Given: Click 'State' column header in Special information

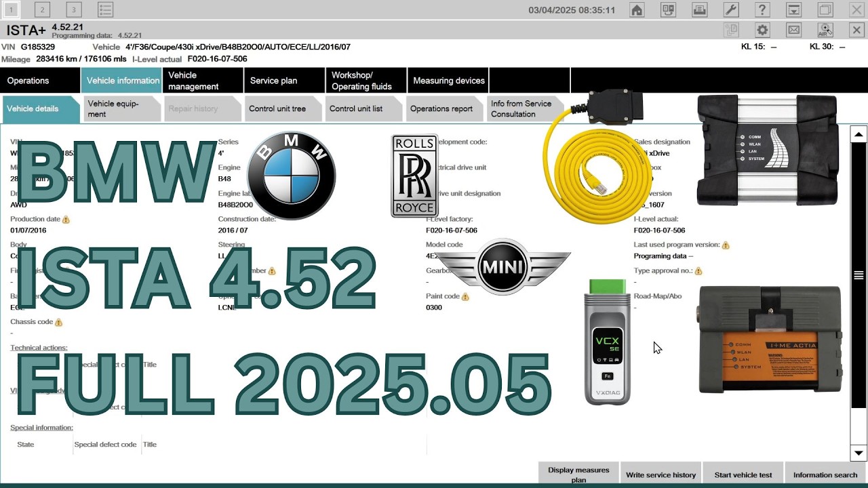Looking at the screenshot, I should (x=25, y=445).
